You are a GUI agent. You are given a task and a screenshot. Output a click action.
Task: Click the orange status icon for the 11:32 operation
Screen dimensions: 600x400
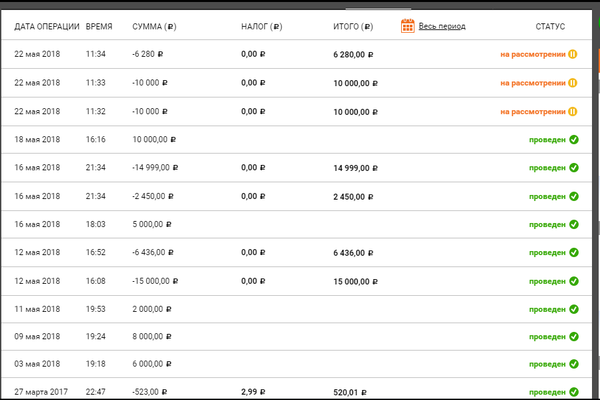pyautogui.click(x=574, y=112)
